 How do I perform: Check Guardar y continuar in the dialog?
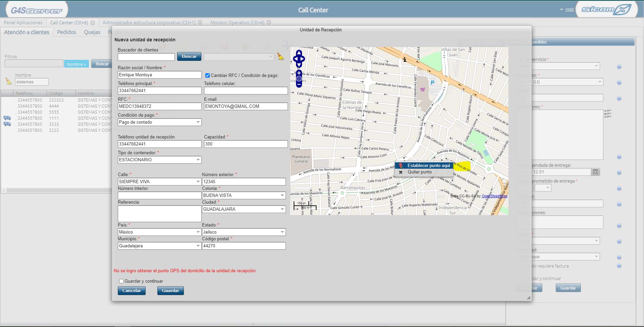(121, 281)
